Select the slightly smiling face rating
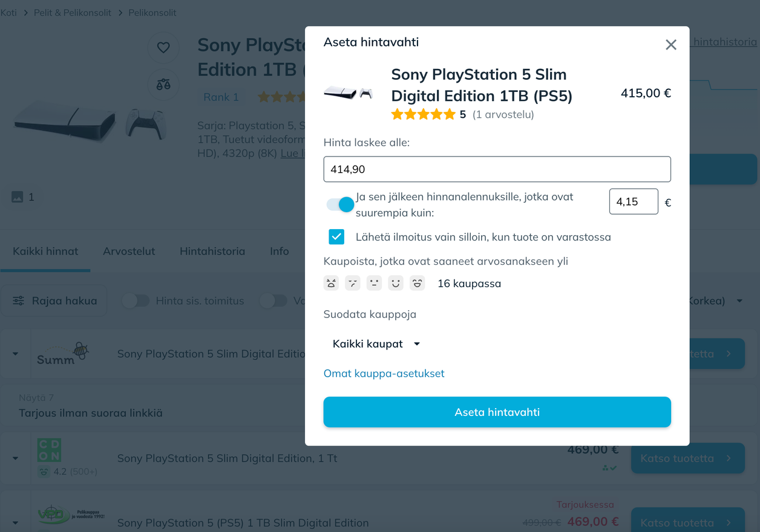Screen dimensions: 760x532 (x=396, y=283)
